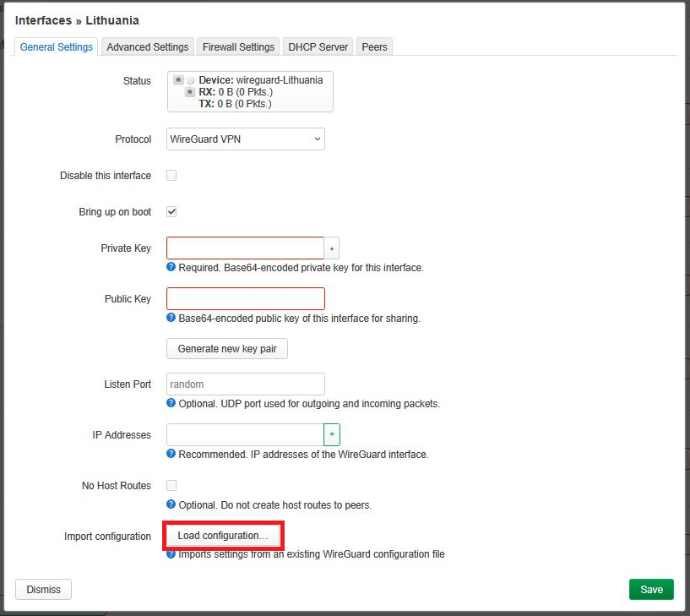The image size is (690, 616).
Task: Click the help icon under Private Key
Action: [171, 268]
